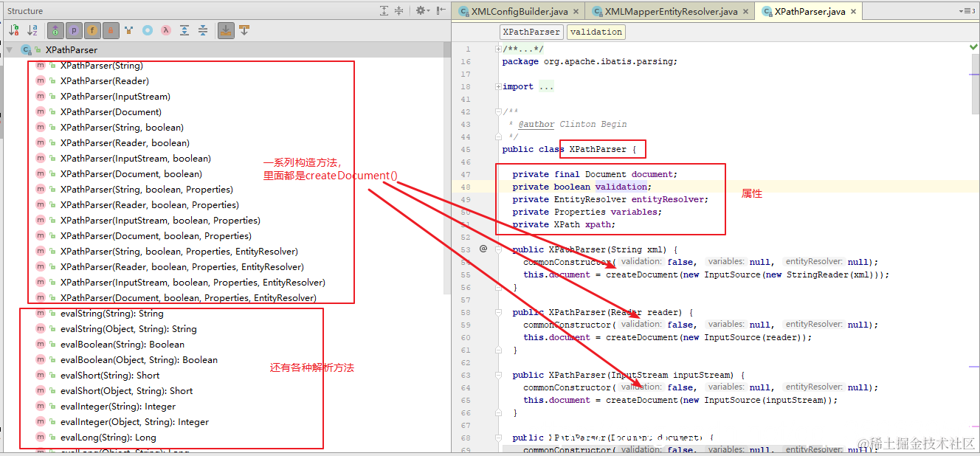Toggle Show Anonymous Classes icon
This screenshot has width=980, height=456.
[148, 30]
